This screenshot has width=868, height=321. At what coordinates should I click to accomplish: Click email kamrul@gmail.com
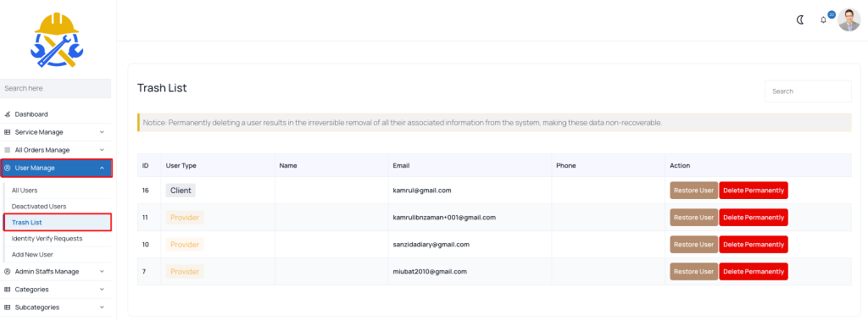coord(422,191)
